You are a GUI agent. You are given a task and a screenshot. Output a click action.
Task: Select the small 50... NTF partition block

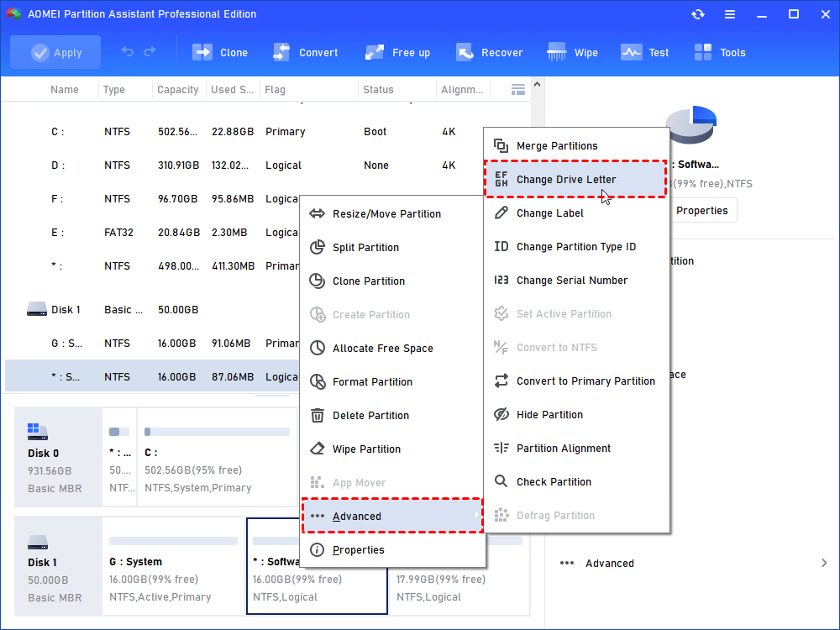coord(119,456)
